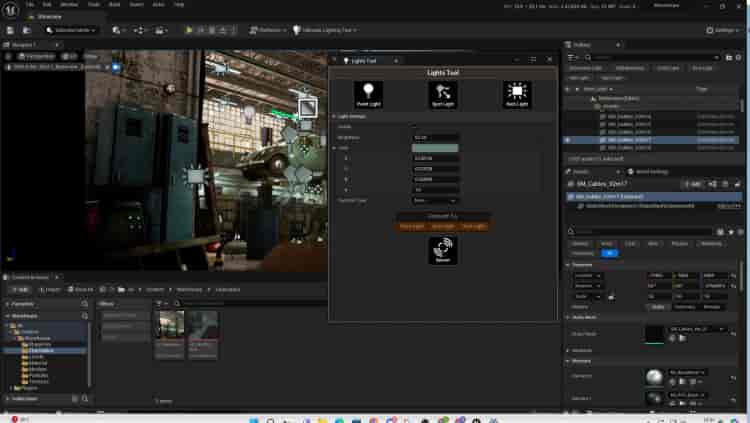
Task: Open the Details settings gear icon
Action: (739, 232)
